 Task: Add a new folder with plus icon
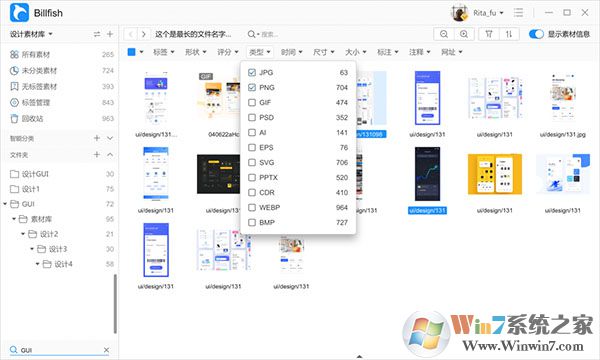(x=97, y=154)
